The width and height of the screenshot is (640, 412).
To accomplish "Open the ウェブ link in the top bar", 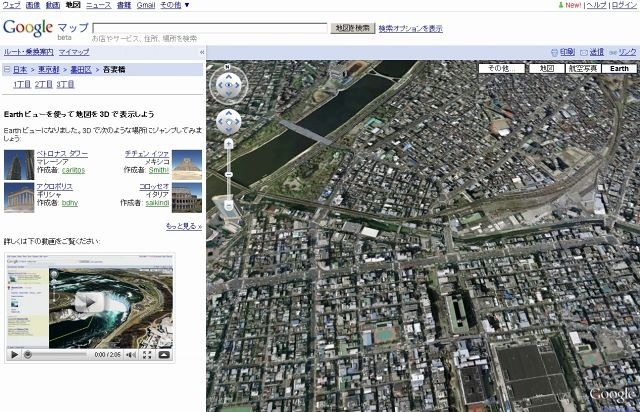I will tap(11, 5).
